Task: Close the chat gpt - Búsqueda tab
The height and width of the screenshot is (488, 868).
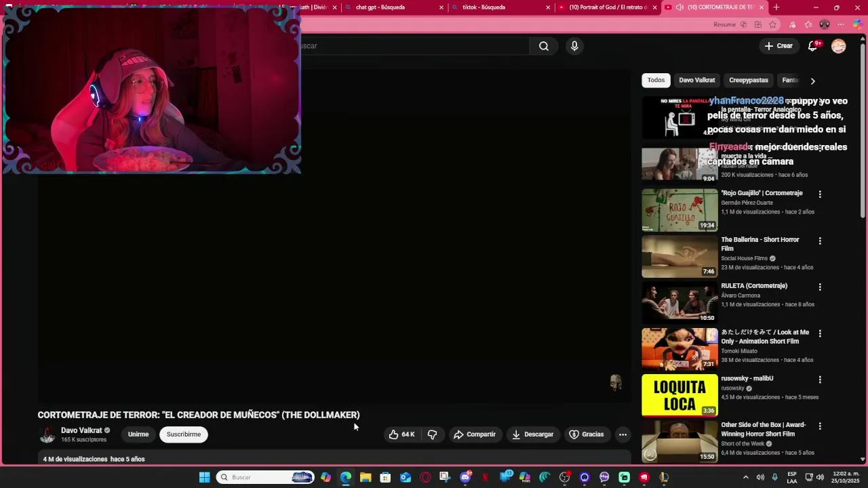Action: click(x=441, y=7)
